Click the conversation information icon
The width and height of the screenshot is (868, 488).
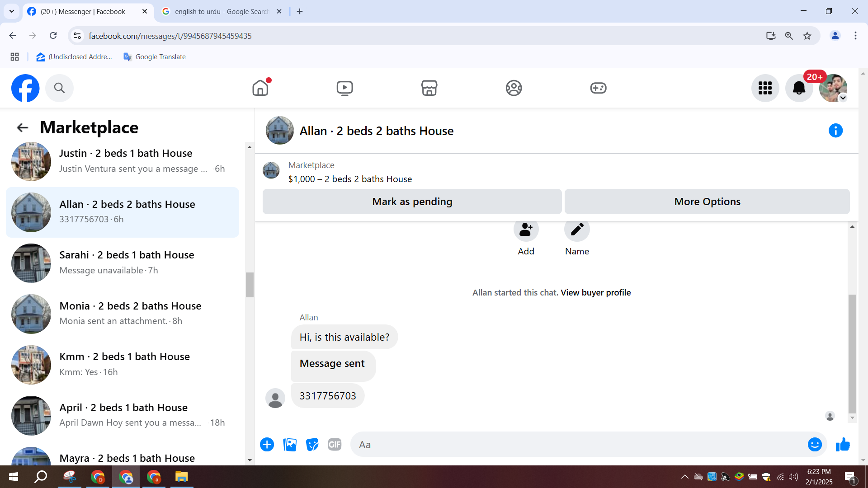coord(835,131)
